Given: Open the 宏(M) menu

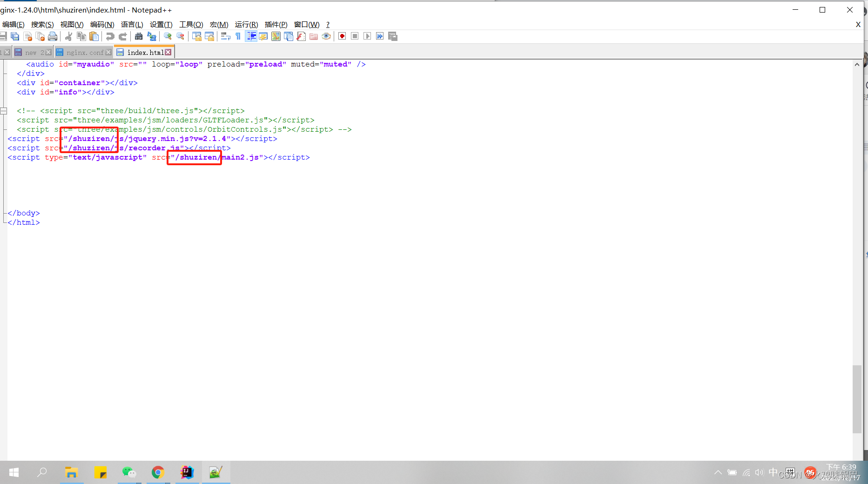Looking at the screenshot, I should 219,25.
